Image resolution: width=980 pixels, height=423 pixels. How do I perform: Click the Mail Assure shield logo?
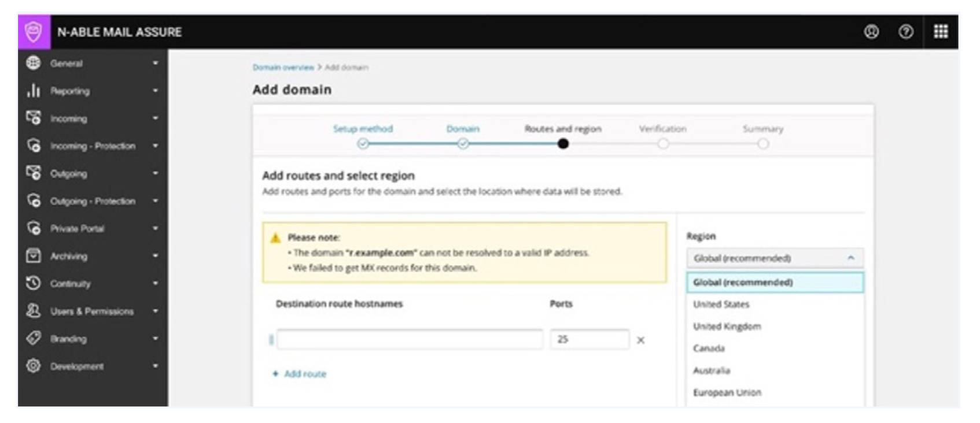coord(34,32)
